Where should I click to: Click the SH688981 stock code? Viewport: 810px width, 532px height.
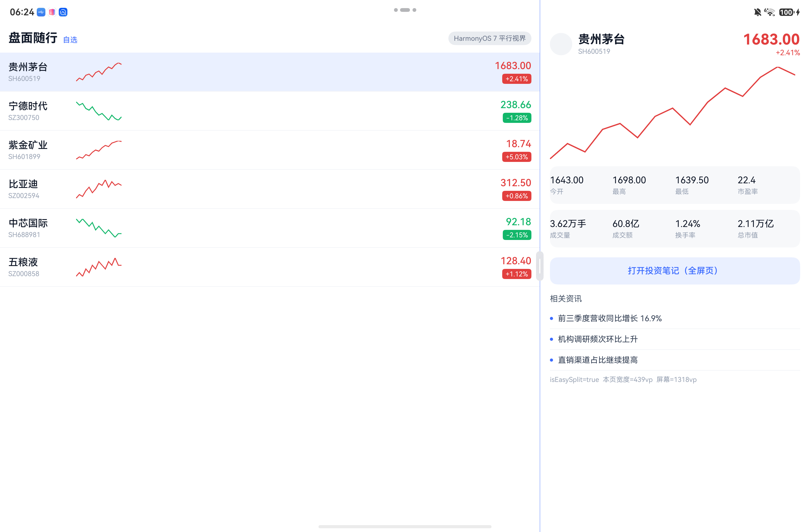pos(24,235)
